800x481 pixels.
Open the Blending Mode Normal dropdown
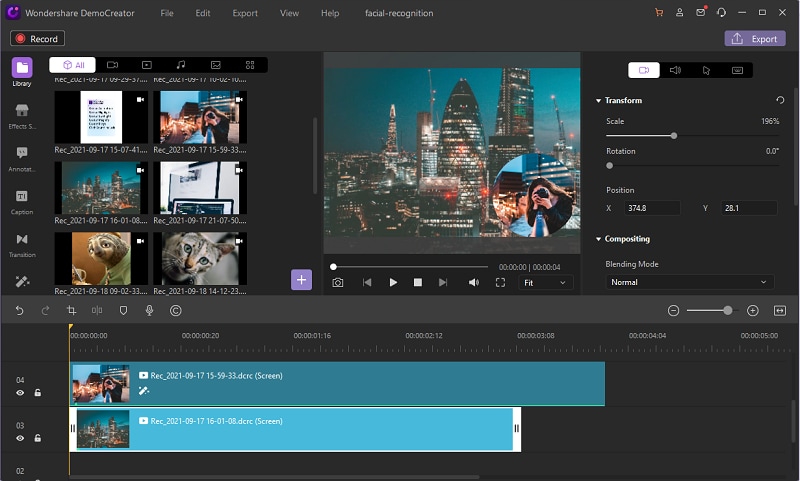pos(690,282)
